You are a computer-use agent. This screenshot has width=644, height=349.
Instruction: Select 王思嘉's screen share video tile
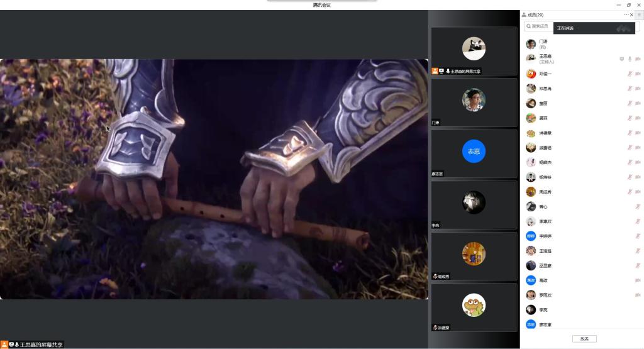[474, 50]
